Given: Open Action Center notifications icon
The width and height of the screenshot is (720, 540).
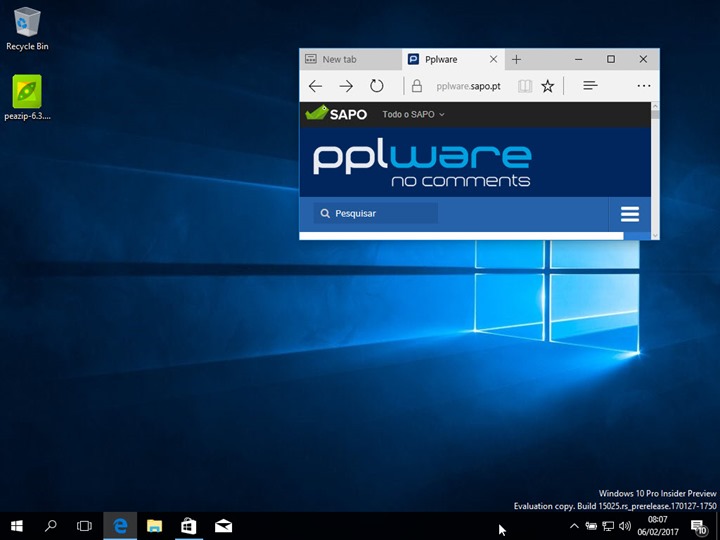Looking at the screenshot, I should pos(698,527).
